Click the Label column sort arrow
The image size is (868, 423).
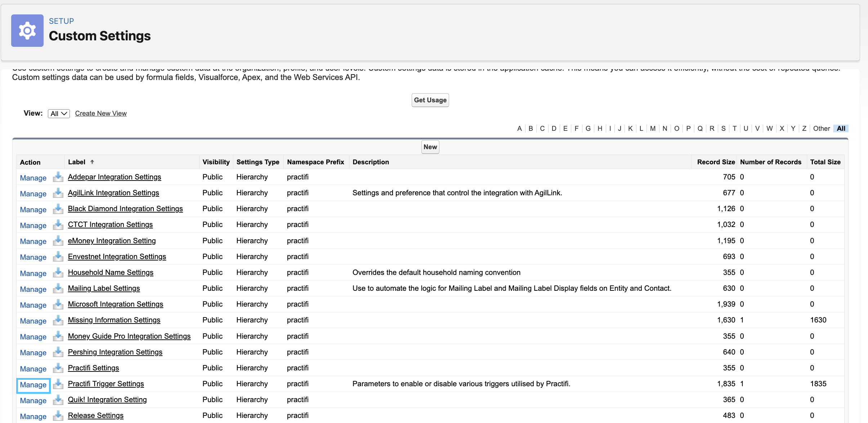(x=92, y=162)
